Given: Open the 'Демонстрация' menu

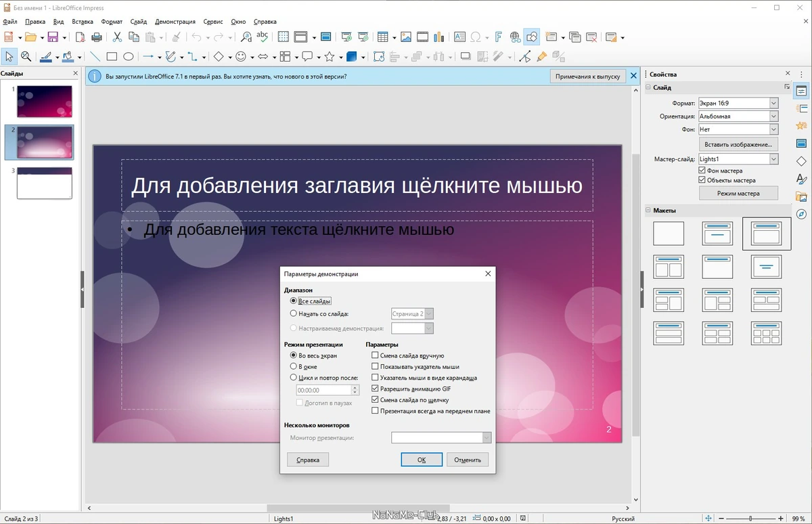Looking at the screenshot, I should pyautogui.click(x=175, y=22).
